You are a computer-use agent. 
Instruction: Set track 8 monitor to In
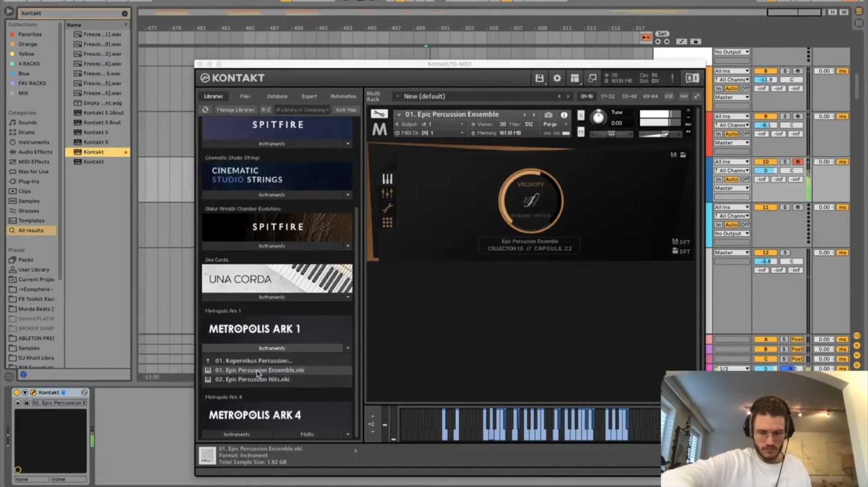click(718, 89)
